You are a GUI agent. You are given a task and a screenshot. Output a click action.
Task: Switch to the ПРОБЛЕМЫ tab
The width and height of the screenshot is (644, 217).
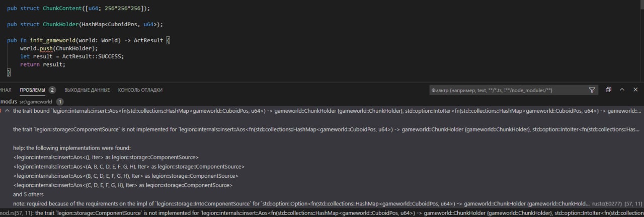point(32,90)
